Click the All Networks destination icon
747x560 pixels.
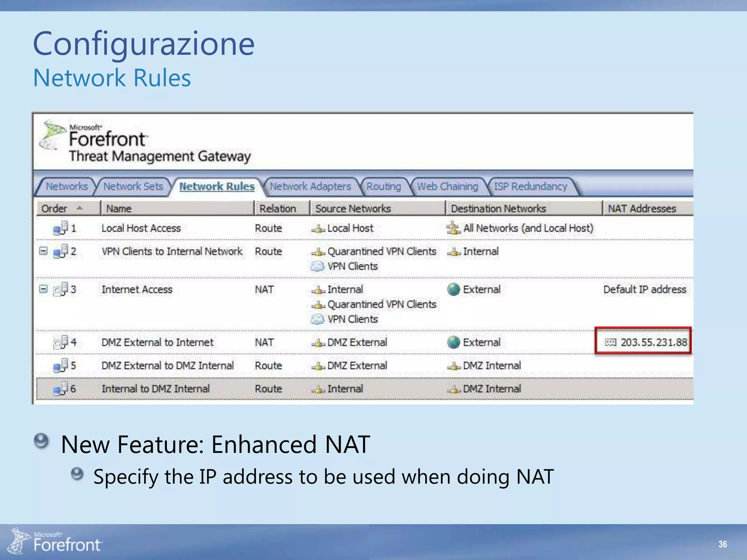[453, 228]
